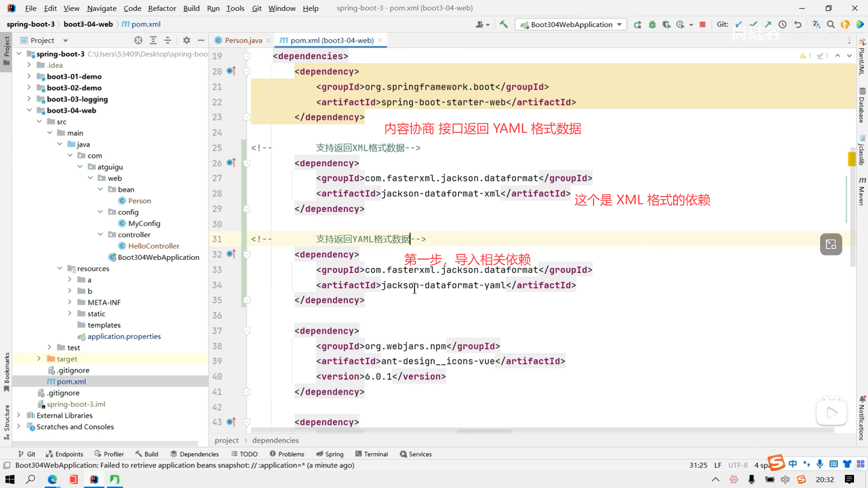Click the Select Opened File target icon
868x488 pixels.
[138, 40]
